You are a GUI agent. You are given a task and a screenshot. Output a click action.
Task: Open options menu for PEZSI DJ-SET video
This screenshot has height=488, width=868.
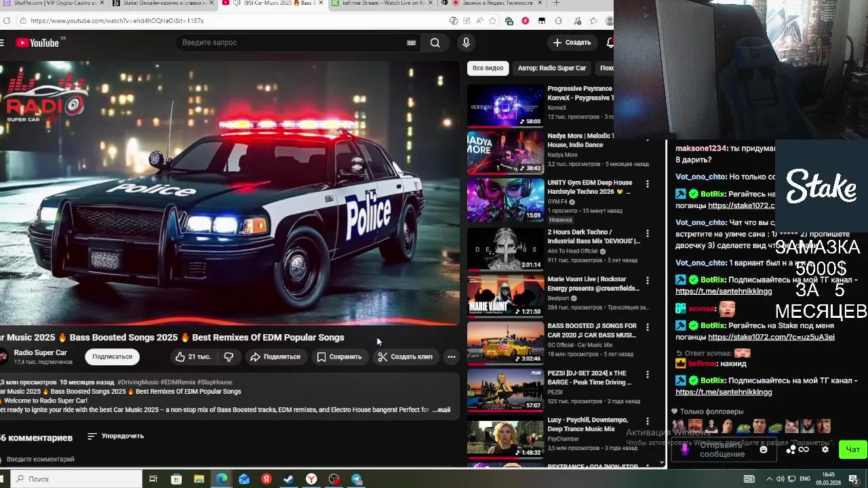click(648, 374)
